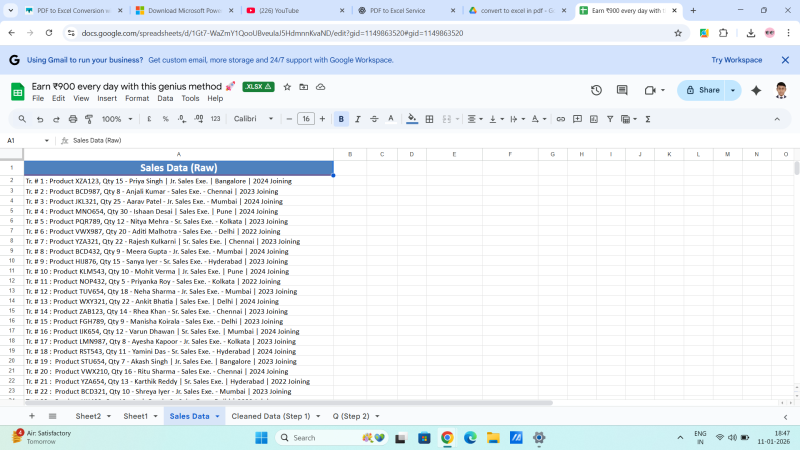Click the undo icon in the toolbar

[x=40, y=119]
